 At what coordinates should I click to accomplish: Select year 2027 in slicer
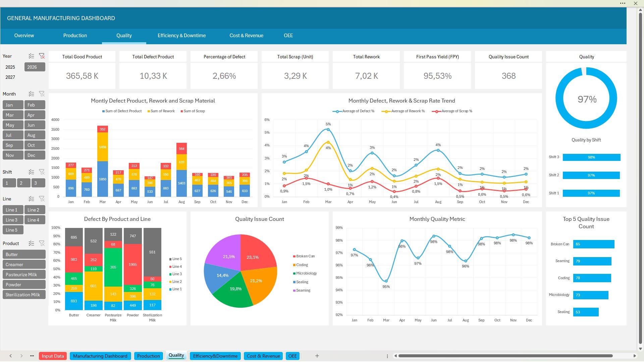pyautogui.click(x=13, y=77)
